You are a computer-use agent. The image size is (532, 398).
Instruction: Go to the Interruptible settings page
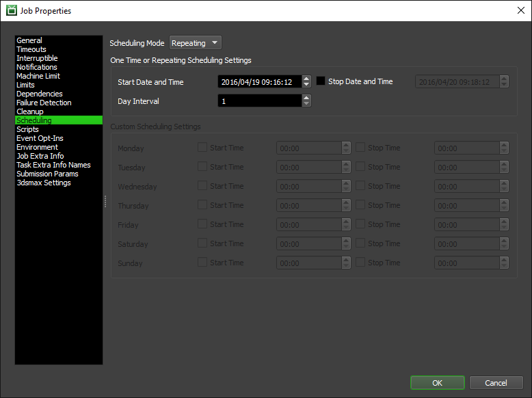click(59, 58)
